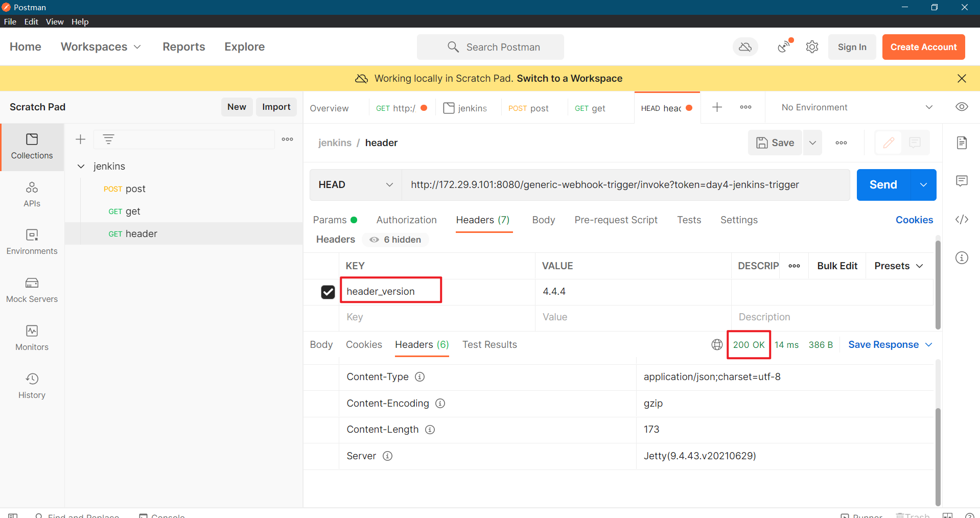Open request more actions next to Save
Image resolution: width=980 pixels, height=518 pixels.
click(x=841, y=143)
